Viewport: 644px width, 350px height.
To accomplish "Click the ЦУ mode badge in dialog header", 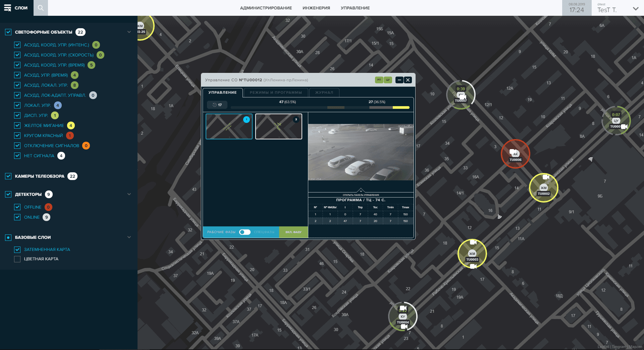I will 388,80.
